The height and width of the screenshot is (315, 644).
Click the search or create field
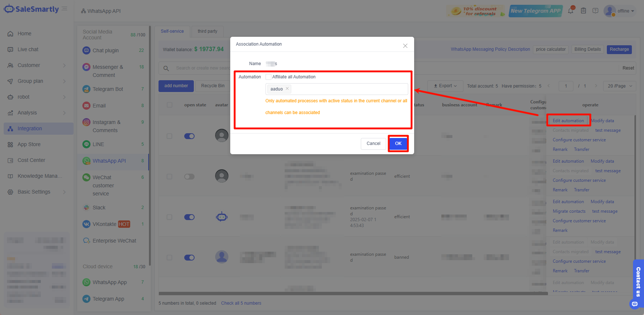[202, 68]
